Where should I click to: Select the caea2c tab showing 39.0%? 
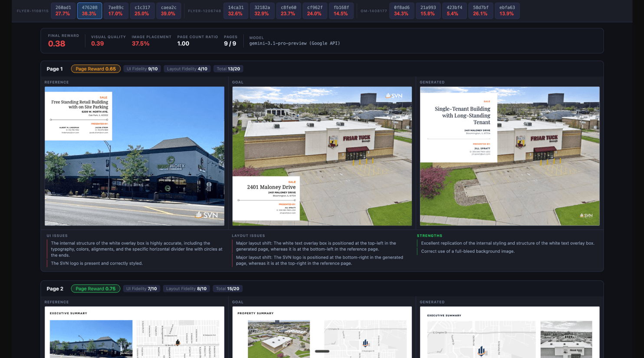(x=168, y=10)
